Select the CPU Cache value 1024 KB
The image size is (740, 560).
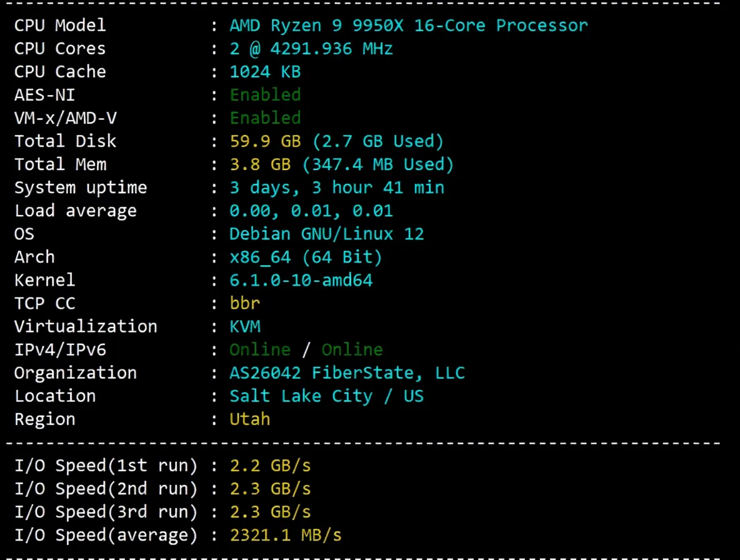[265, 71]
